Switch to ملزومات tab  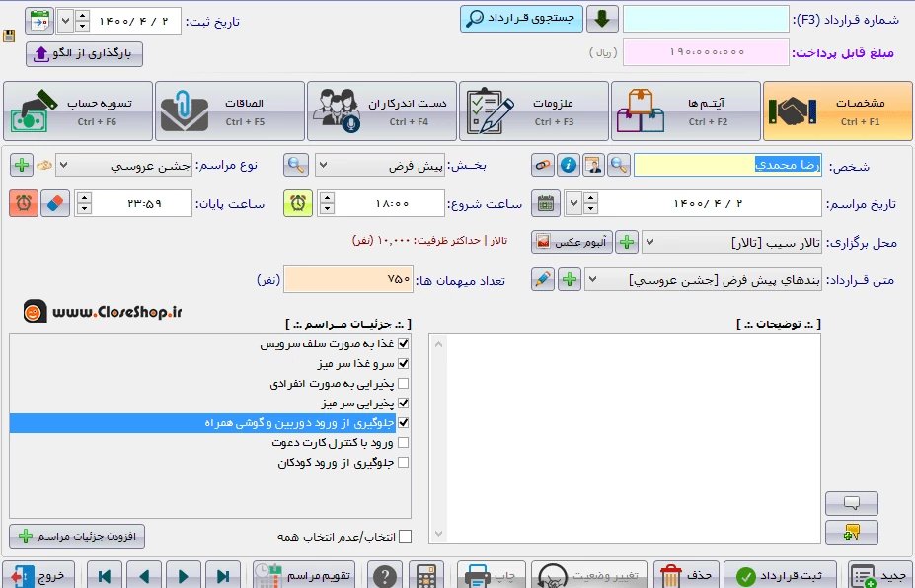coord(534,110)
